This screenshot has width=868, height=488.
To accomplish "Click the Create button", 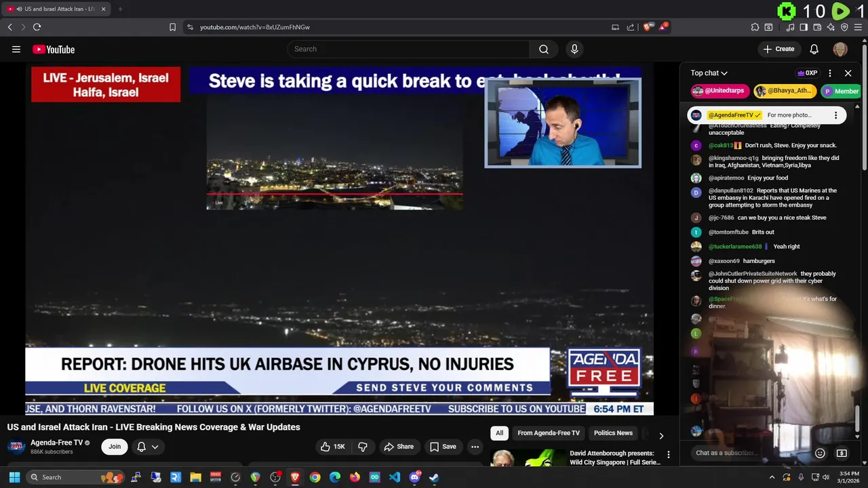I will 778,49.
